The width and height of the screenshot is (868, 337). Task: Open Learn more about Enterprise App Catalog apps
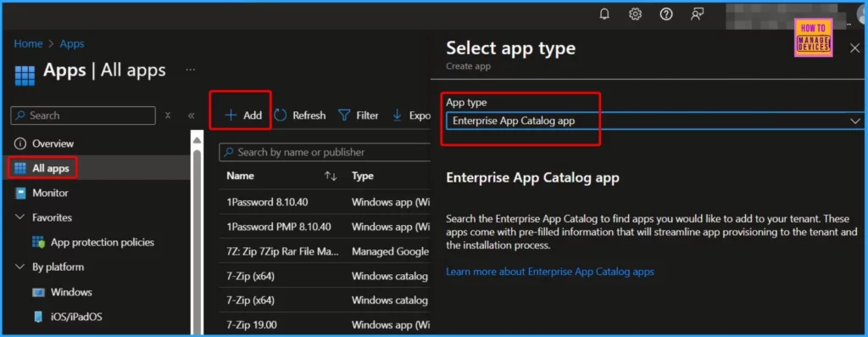click(550, 272)
